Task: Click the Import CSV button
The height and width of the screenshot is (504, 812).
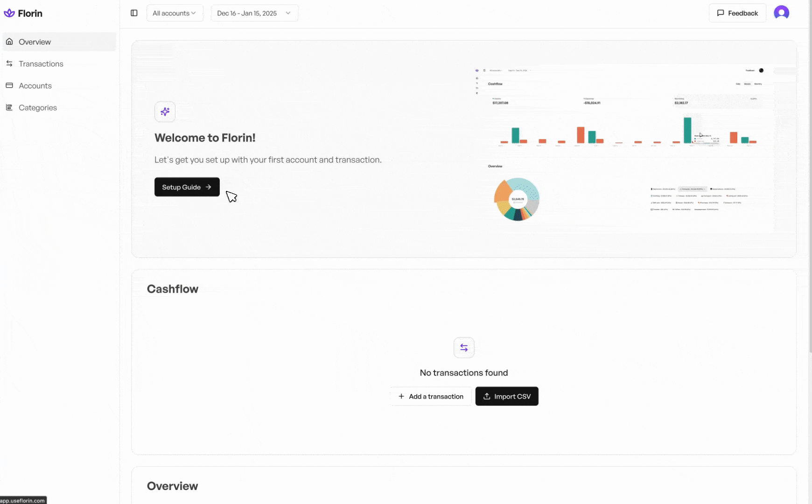Action: coord(507,396)
